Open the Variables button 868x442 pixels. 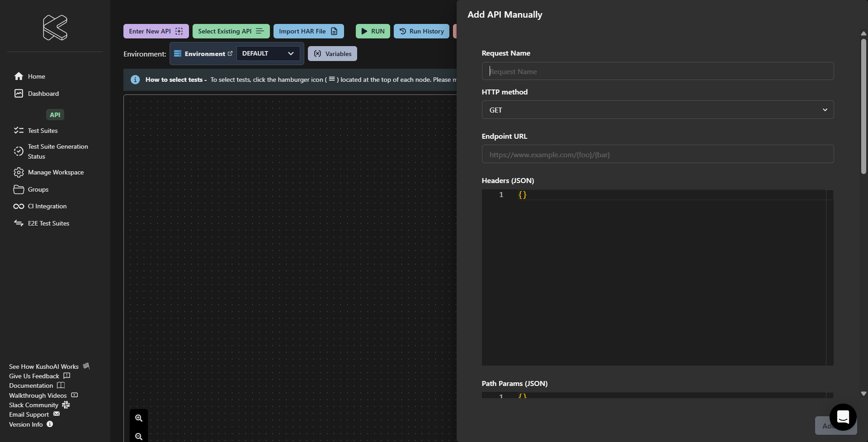[x=332, y=54]
